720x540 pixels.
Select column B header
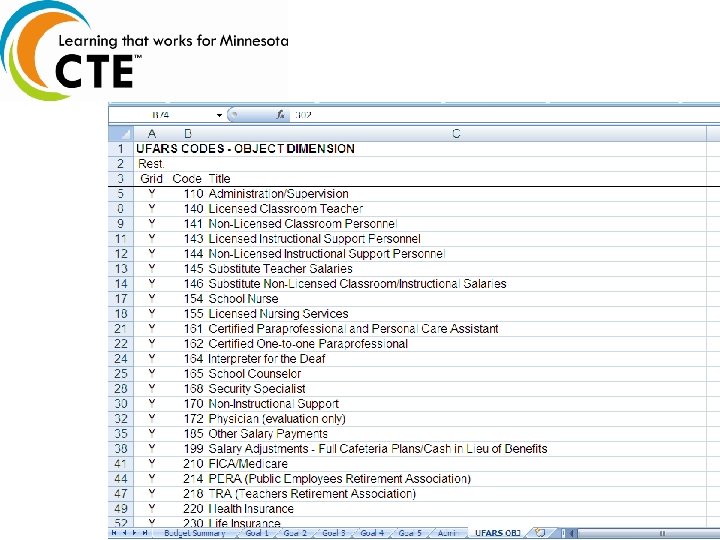(x=188, y=134)
